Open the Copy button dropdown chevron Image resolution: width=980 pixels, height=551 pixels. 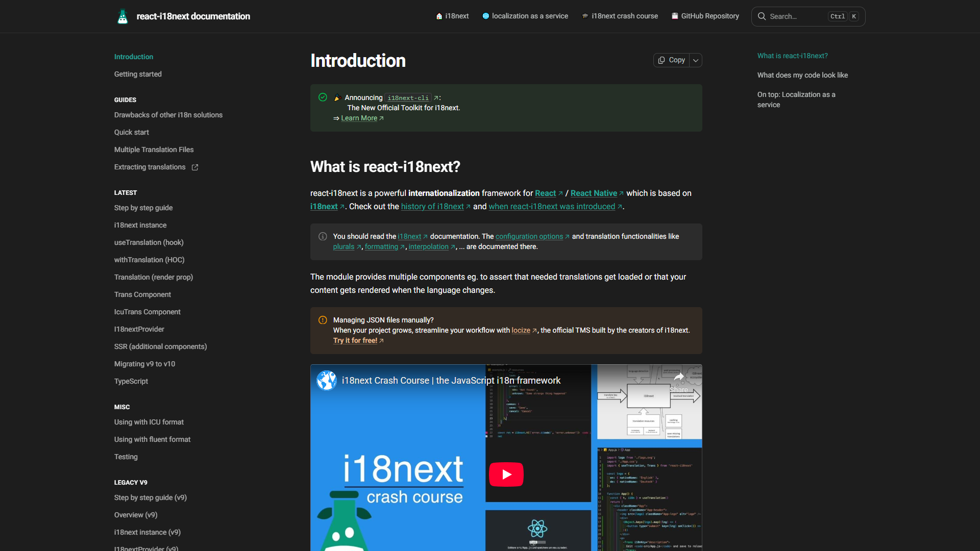point(695,60)
